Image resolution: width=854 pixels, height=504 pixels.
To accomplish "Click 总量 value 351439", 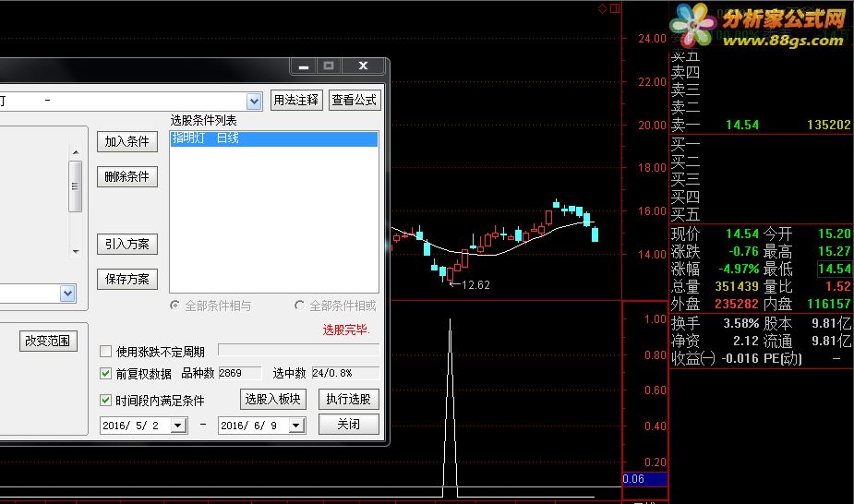I will pyautogui.click(x=737, y=286).
